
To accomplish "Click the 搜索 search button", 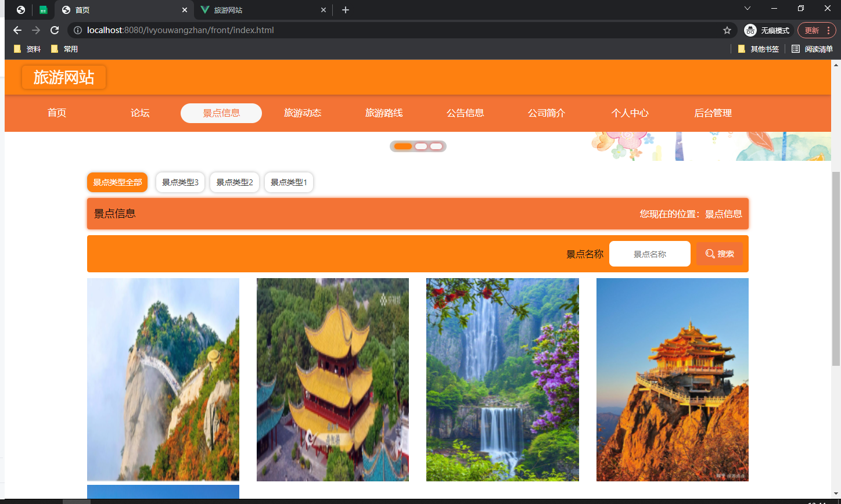I will 719,254.
